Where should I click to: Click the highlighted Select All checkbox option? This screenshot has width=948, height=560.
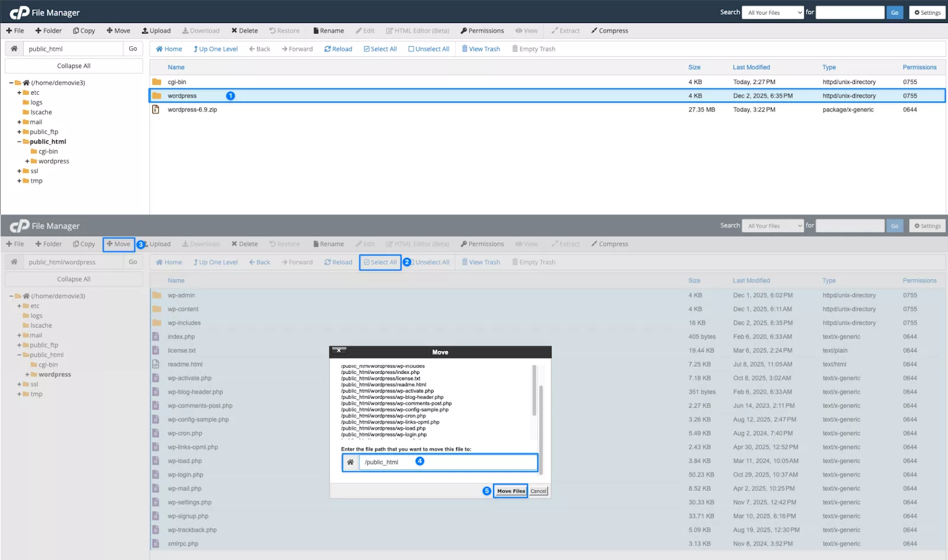(380, 263)
